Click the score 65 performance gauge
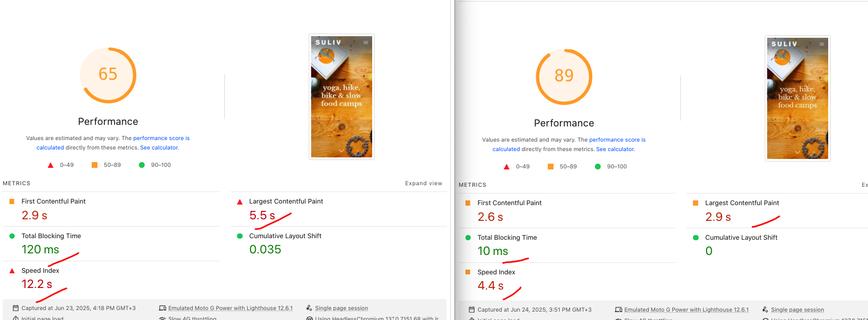 click(x=108, y=75)
